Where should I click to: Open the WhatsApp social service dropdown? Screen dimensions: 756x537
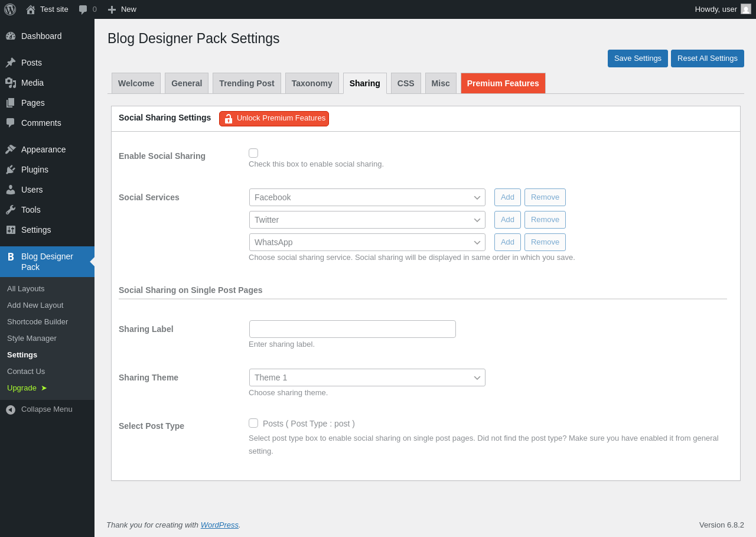point(367,242)
